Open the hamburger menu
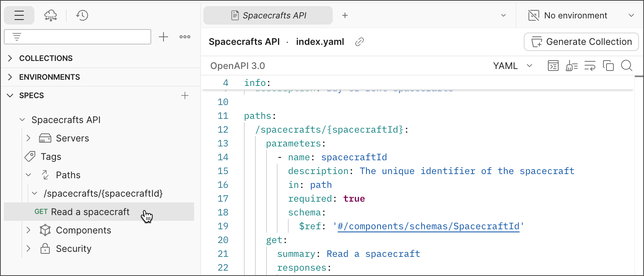This screenshot has width=644, height=276. pos(19,15)
